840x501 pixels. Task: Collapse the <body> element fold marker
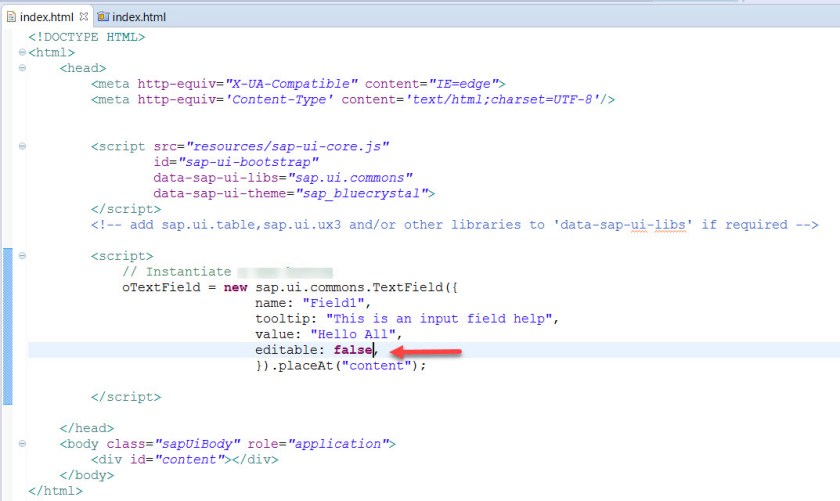coord(22,444)
